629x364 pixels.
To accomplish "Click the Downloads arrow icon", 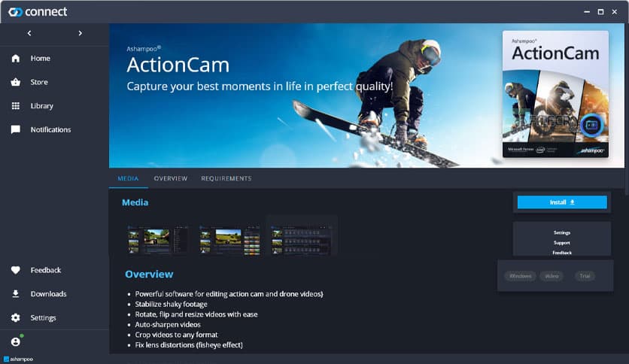I will click(x=16, y=294).
